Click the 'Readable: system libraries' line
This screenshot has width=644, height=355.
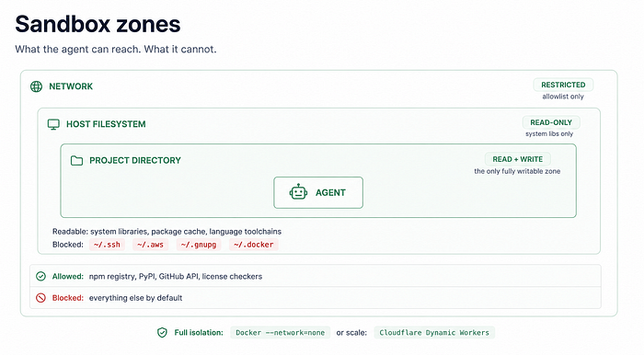tap(167, 232)
